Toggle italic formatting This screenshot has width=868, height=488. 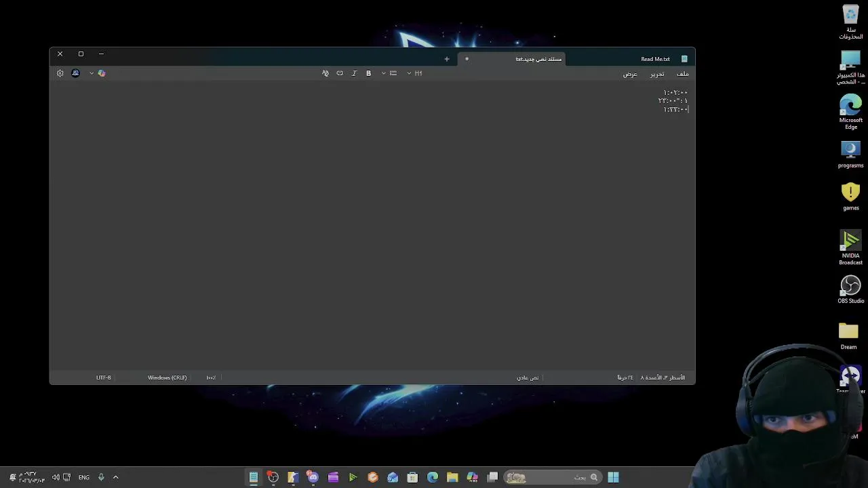coord(354,73)
